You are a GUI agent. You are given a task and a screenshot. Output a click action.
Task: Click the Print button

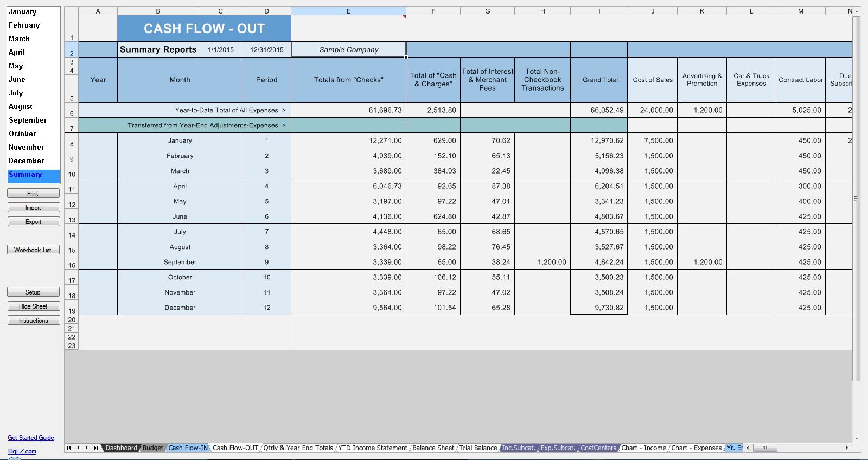pos(33,194)
